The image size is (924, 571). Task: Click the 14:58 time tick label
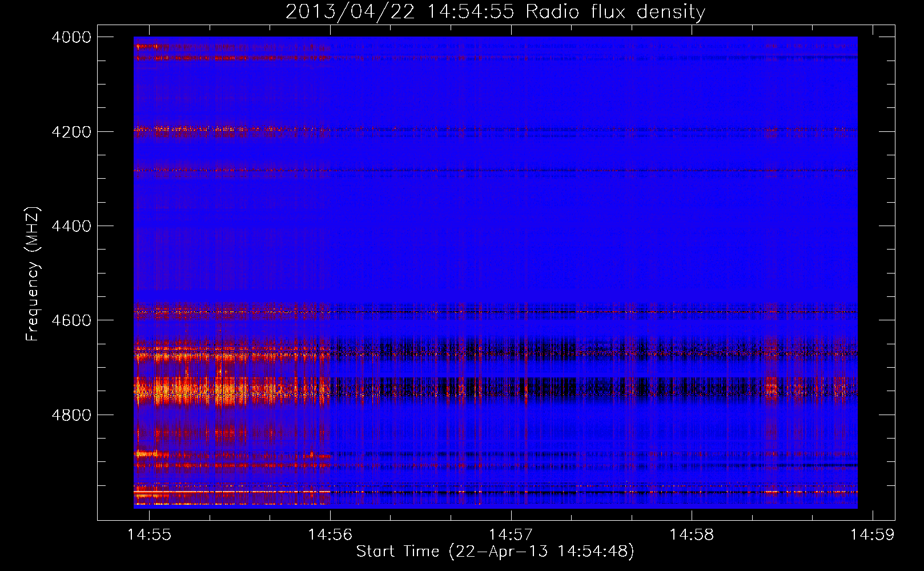click(x=692, y=535)
